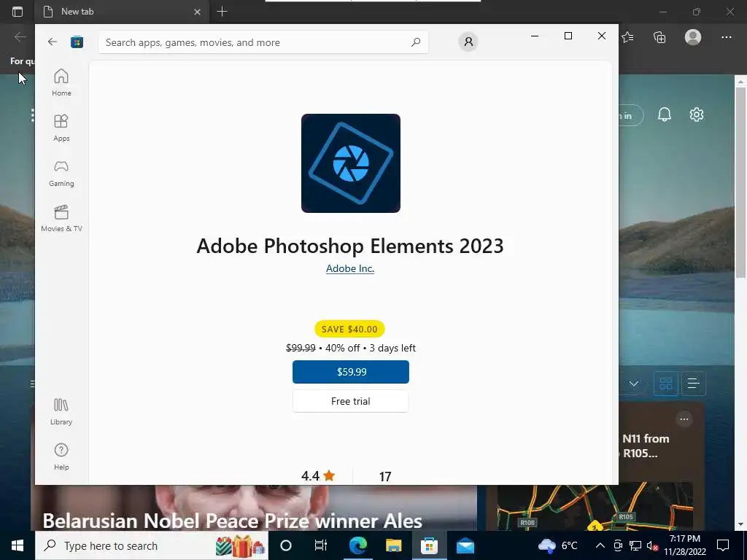
Task: Open Edge settings and more menu
Action: [727, 37]
